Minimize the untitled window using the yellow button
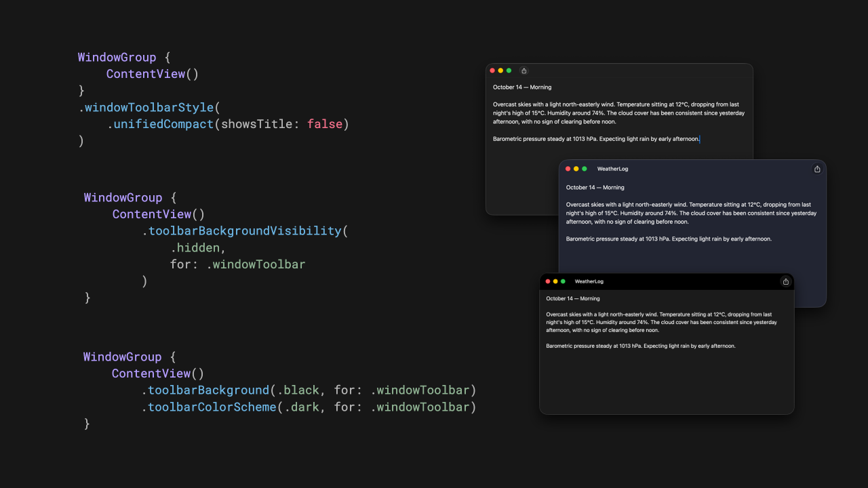The height and width of the screenshot is (488, 868). 500,70
